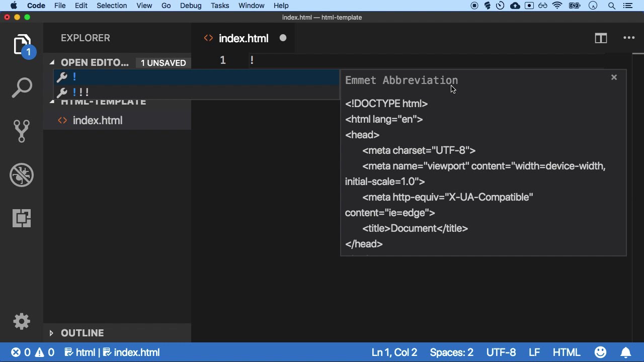Open the macOS Notification Center icon
This screenshot has height=362, width=644.
pos(627,6)
